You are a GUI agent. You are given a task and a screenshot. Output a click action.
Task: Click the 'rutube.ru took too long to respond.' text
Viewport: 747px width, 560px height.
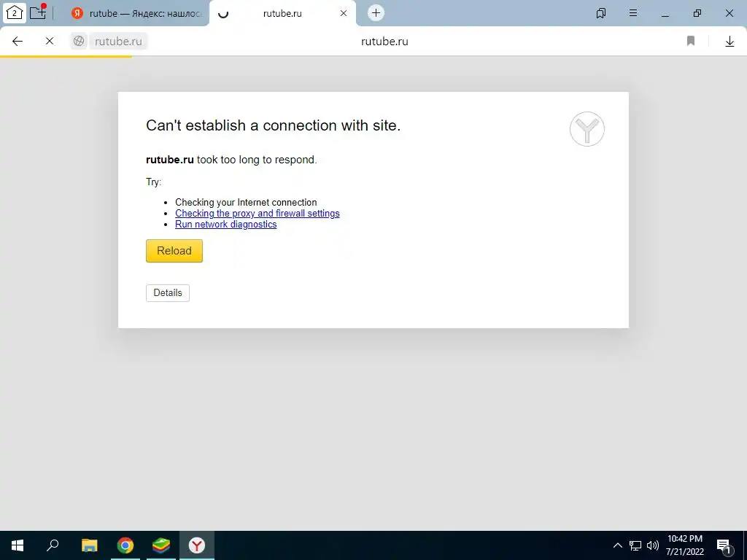(x=231, y=160)
